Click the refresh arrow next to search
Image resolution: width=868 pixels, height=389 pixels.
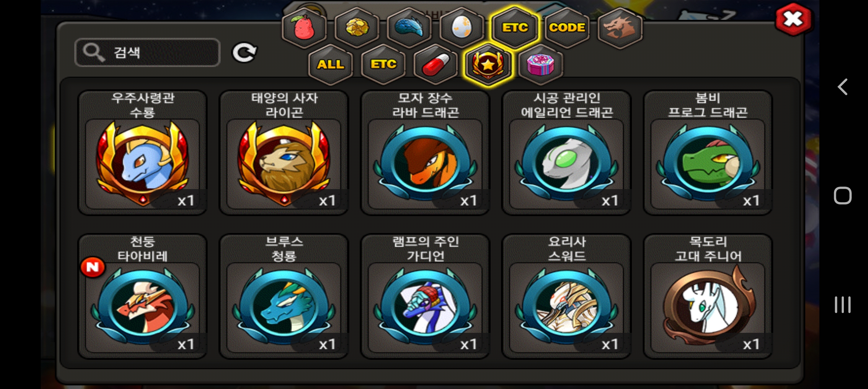click(244, 53)
